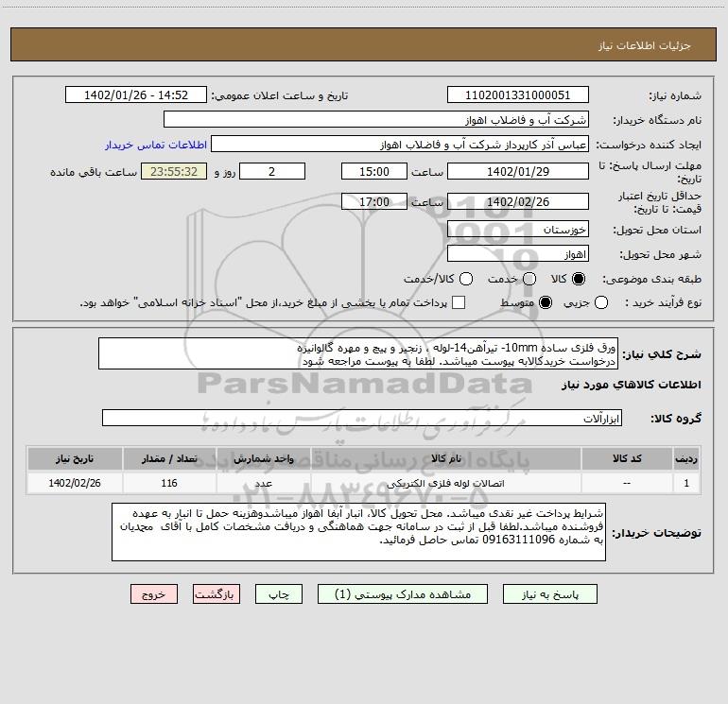Click the need date cell 1402/02/26

(75, 483)
